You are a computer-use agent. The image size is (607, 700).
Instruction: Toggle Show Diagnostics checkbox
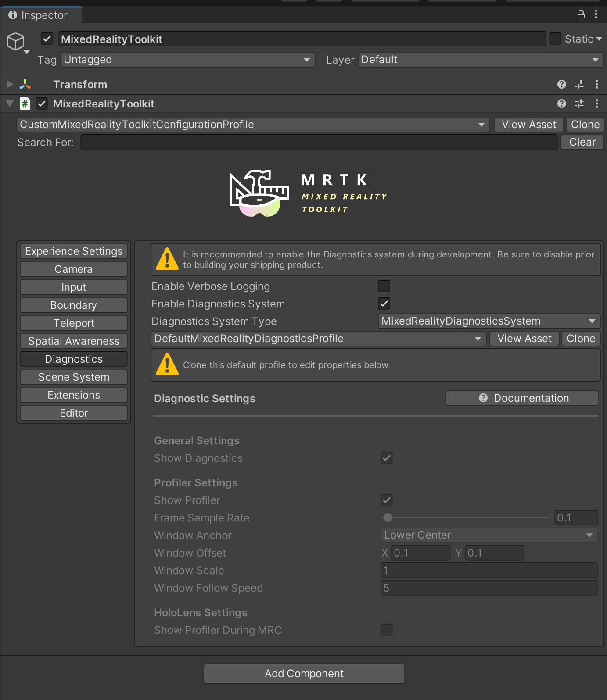point(387,458)
